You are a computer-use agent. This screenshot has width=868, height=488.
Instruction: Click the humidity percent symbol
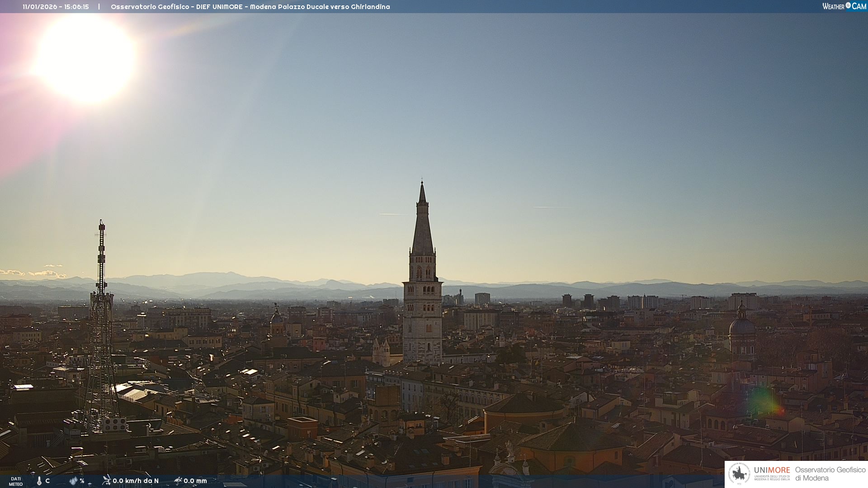click(82, 481)
